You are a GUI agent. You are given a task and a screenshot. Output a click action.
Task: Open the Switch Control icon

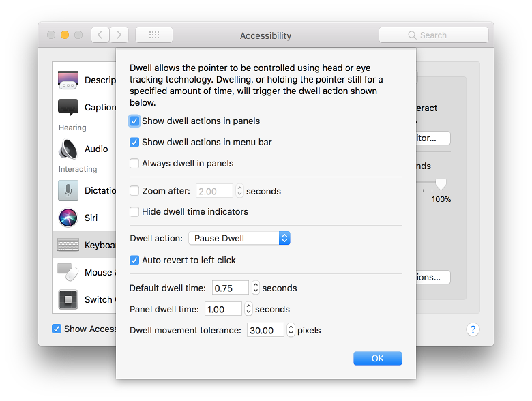[x=68, y=299]
